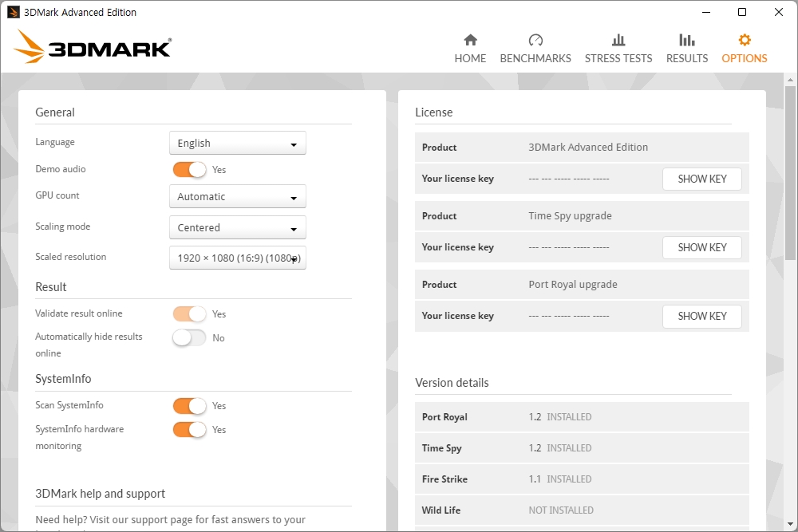The height and width of the screenshot is (532, 798).
Task: Turn off Demo audio switch
Action: 189,169
